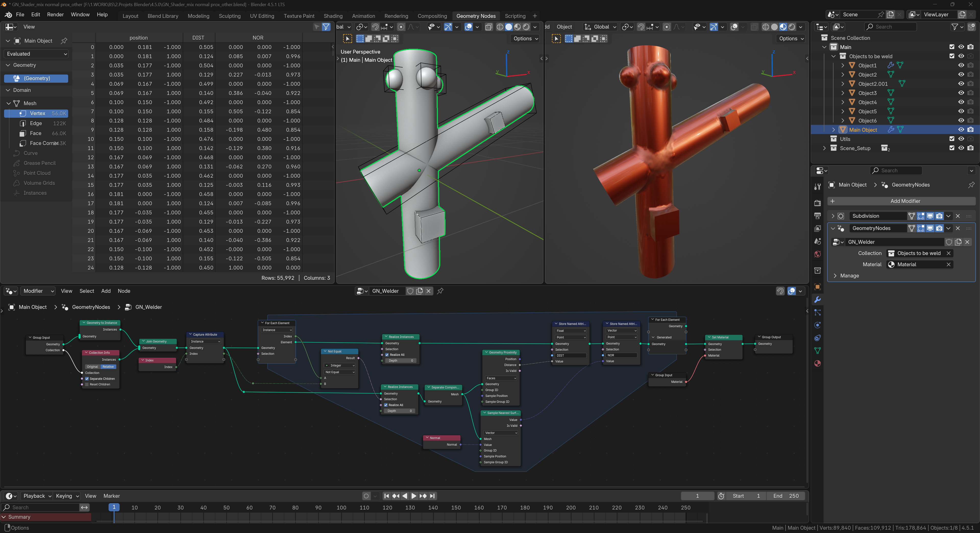The image size is (980, 533).
Task: Jump to the last frame
Action: point(432,496)
